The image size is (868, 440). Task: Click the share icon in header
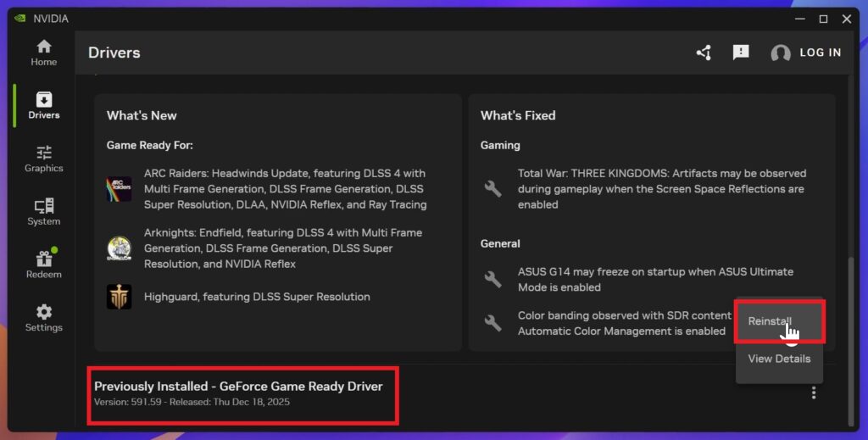click(x=704, y=53)
